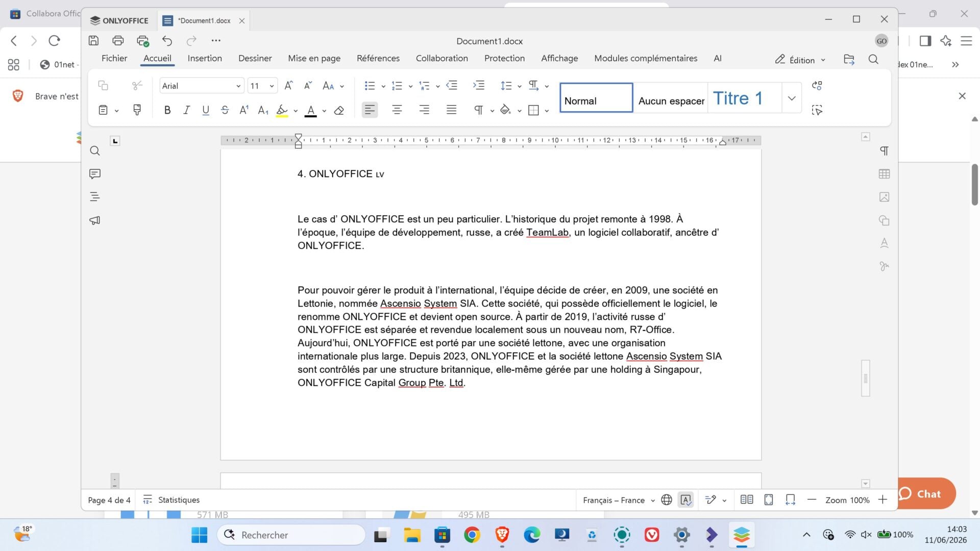Apply underline formatting
This screenshot has width=980, height=551.
206,110
